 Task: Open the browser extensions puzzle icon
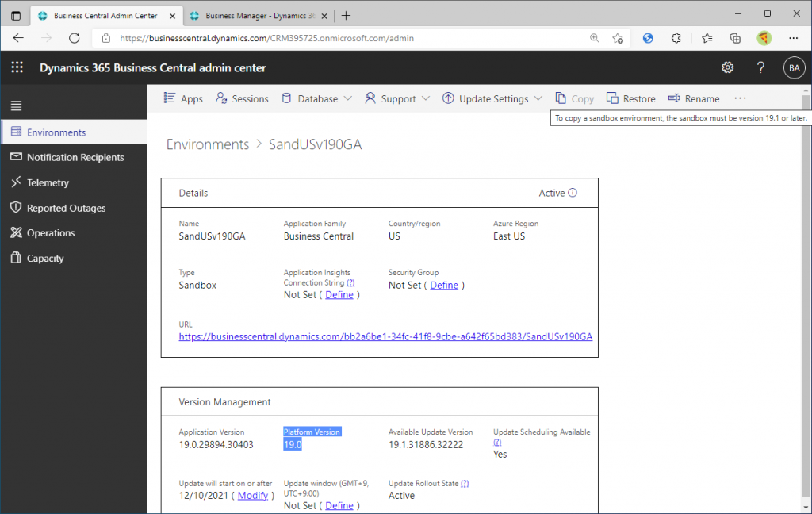click(x=676, y=38)
